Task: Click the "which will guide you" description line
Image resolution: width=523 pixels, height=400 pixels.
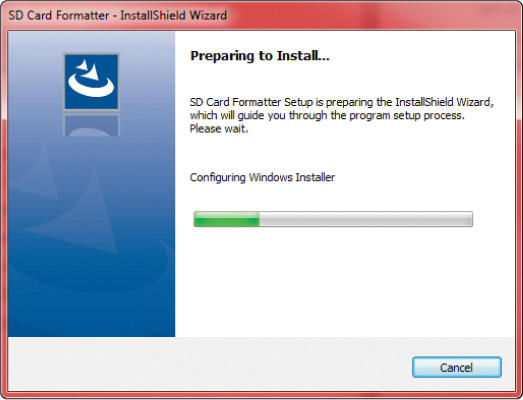Action: click(327, 116)
